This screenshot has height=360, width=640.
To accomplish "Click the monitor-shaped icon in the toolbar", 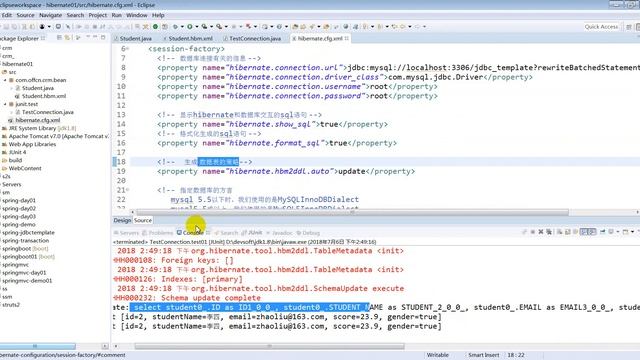I will 58,27.
